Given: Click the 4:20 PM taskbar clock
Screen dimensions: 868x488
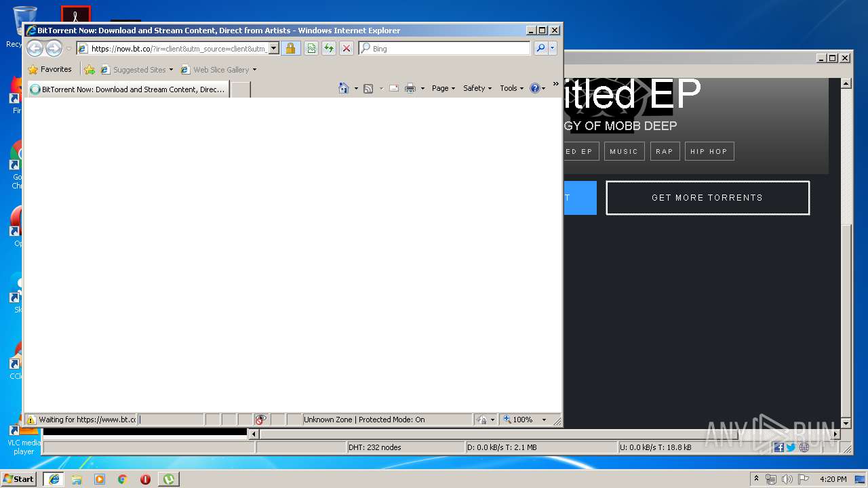Looking at the screenshot, I should click(833, 479).
